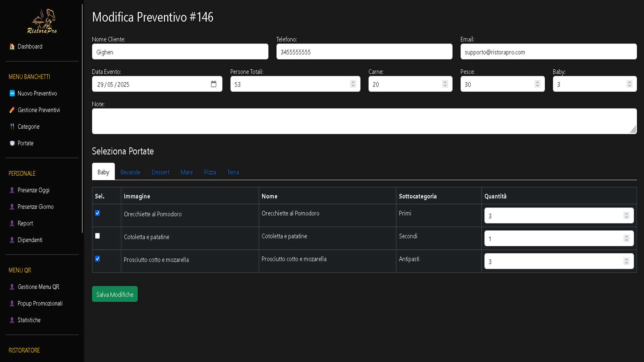The width and height of the screenshot is (644, 362).
Task: Click the Statistiche person icon
Action: [12, 320]
